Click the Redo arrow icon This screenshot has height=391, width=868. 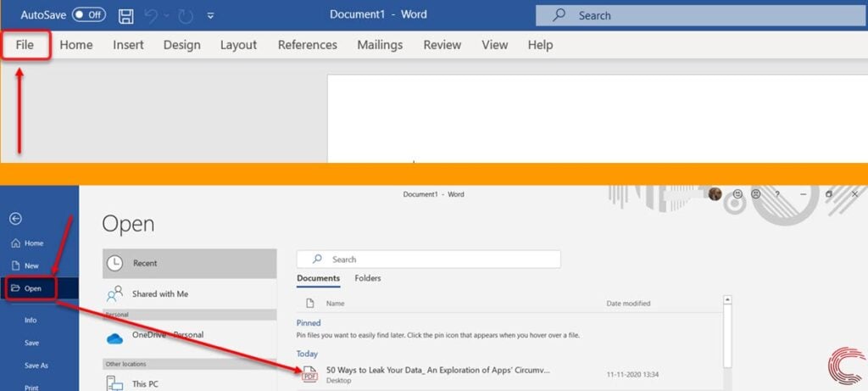(186, 15)
